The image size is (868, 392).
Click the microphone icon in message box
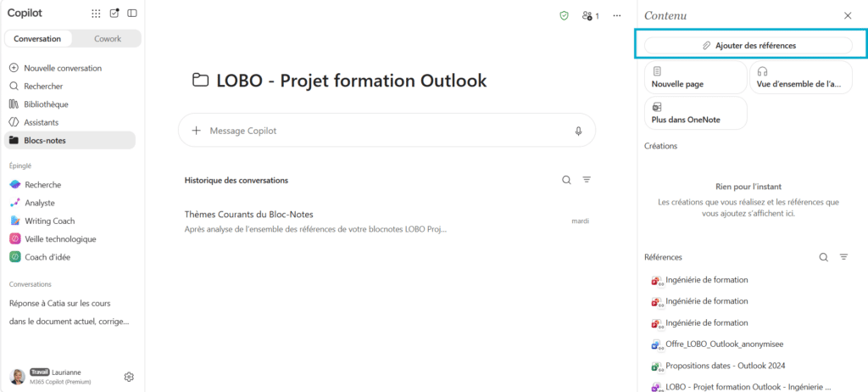578,131
